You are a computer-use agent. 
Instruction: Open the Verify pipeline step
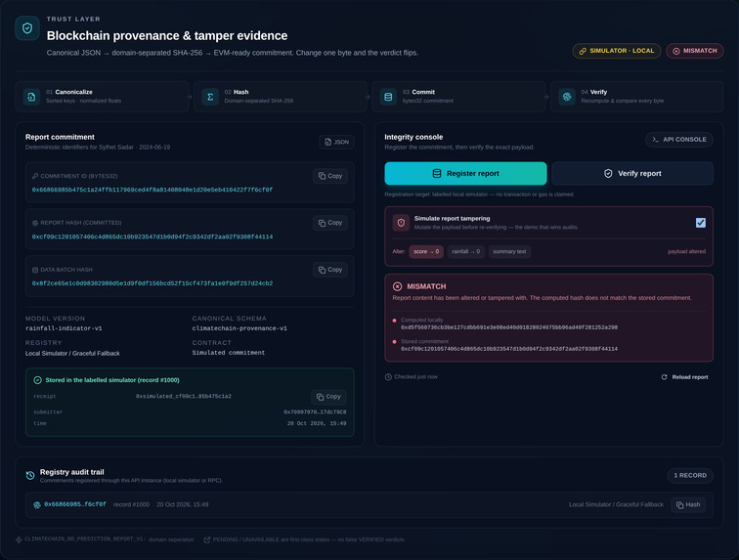point(637,97)
